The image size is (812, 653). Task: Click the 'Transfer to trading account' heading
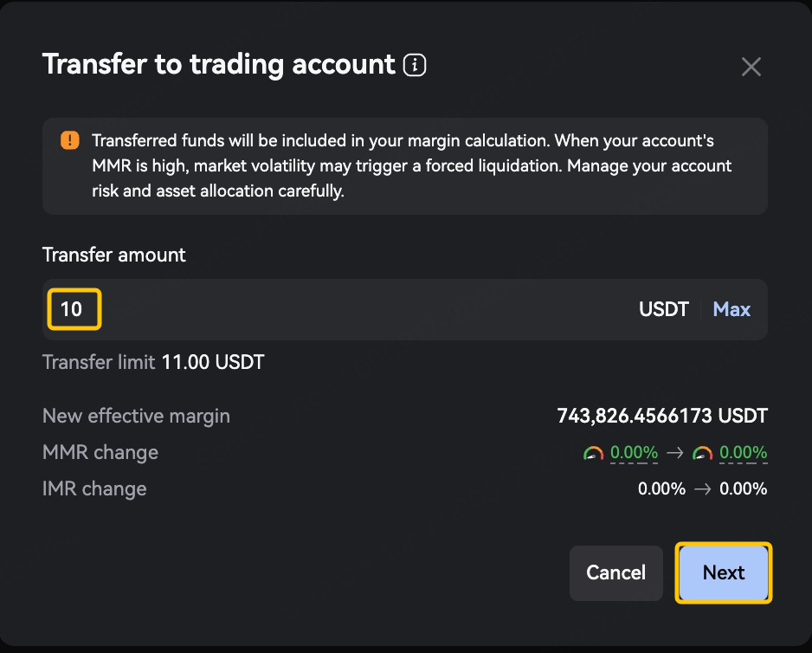218,65
